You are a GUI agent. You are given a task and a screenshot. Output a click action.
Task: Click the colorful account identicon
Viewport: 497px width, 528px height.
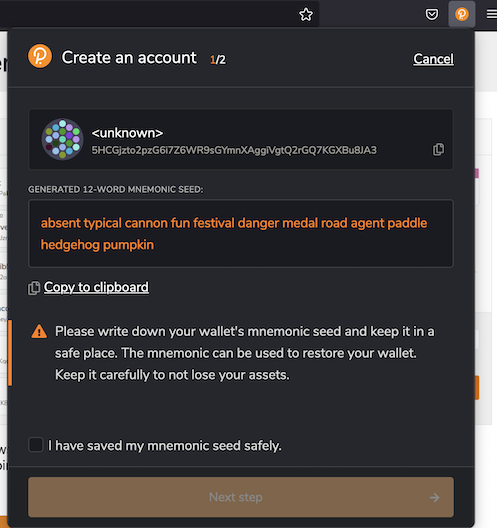tap(62, 139)
